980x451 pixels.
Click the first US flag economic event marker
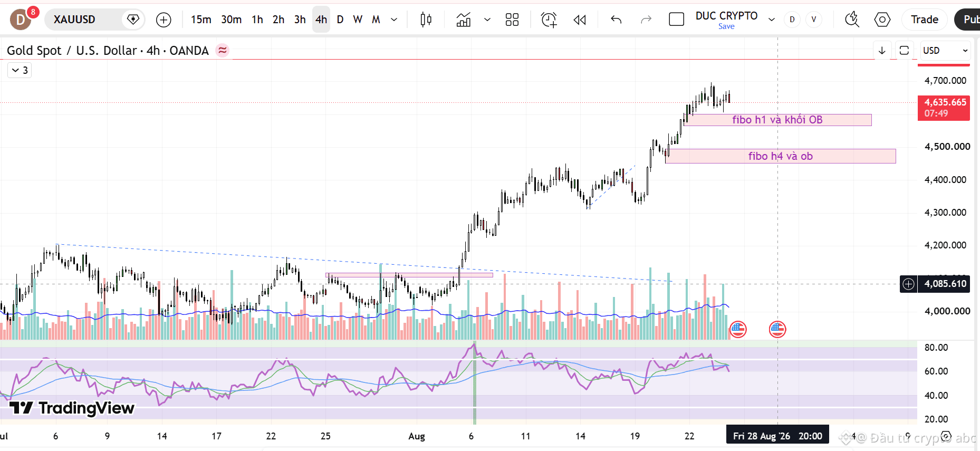(738, 330)
